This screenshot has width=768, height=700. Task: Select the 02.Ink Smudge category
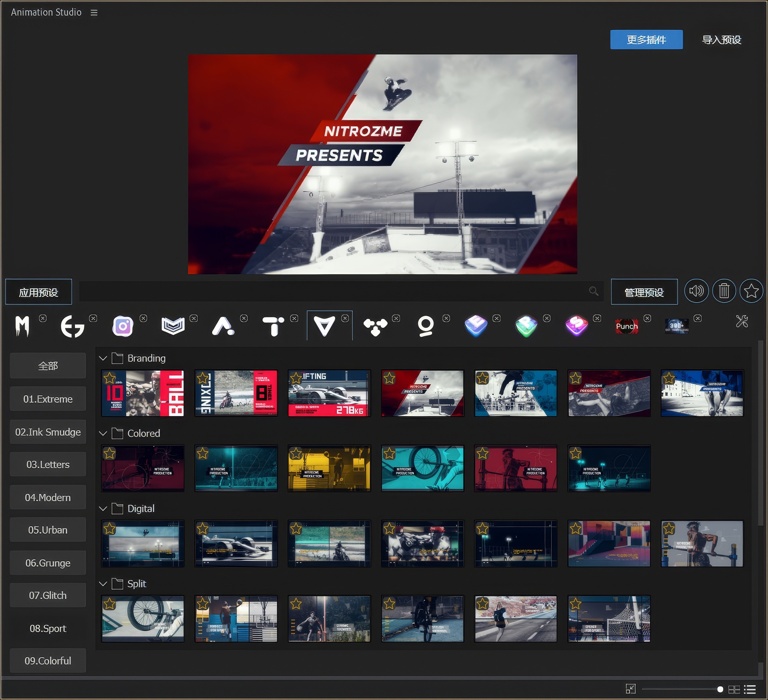point(48,432)
